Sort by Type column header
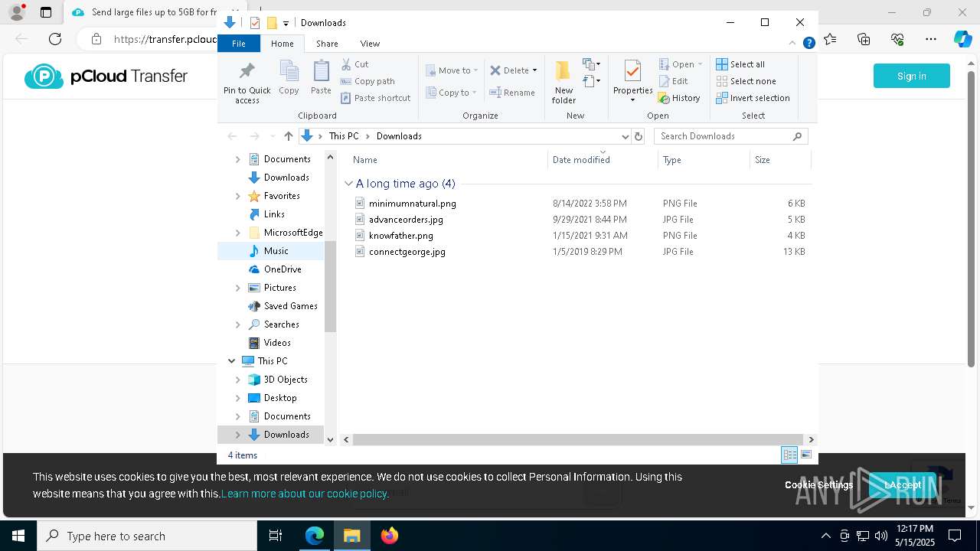980x551 pixels. tap(704, 160)
